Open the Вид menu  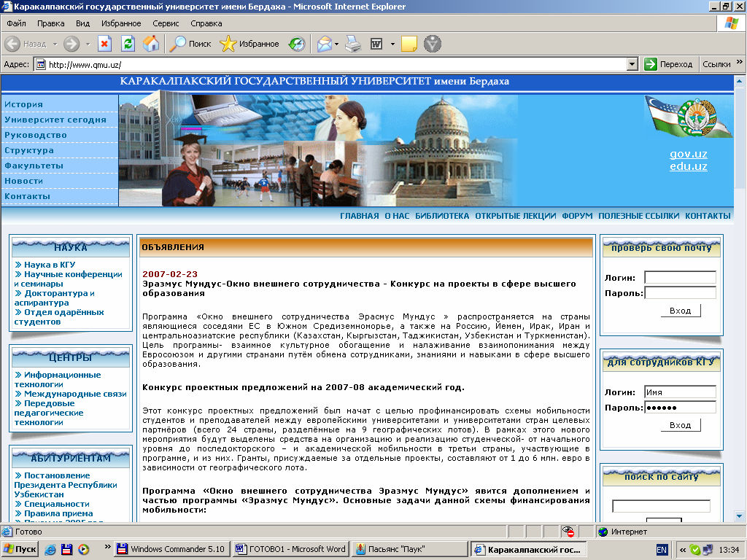point(82,23)
